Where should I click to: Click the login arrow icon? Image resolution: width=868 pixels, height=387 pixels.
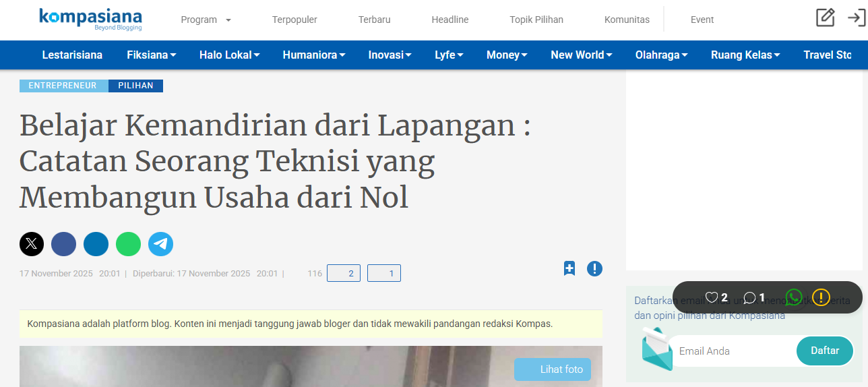[x=856, y=18]
